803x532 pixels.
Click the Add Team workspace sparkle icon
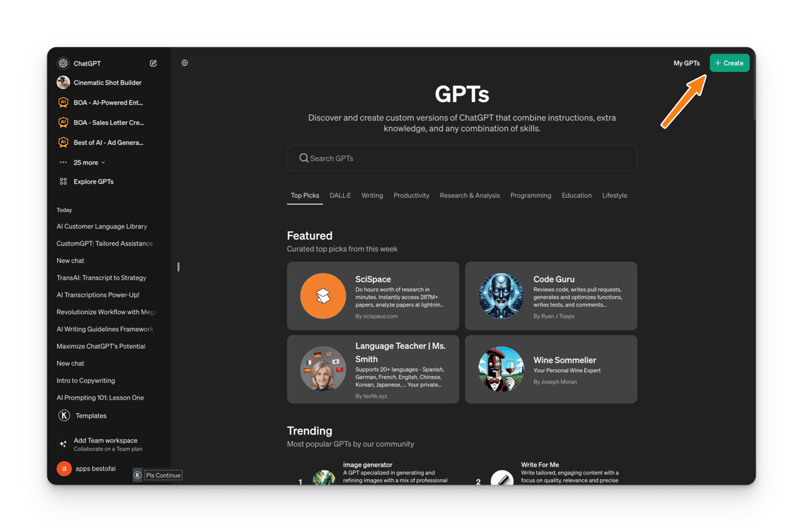click(x=63, y=444)
